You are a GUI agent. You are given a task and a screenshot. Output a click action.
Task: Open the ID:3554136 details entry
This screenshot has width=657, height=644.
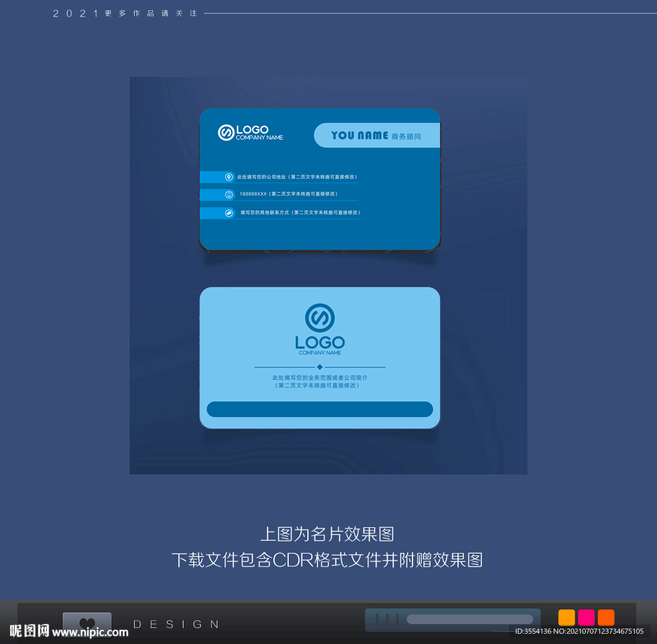[x=532, y=632]
